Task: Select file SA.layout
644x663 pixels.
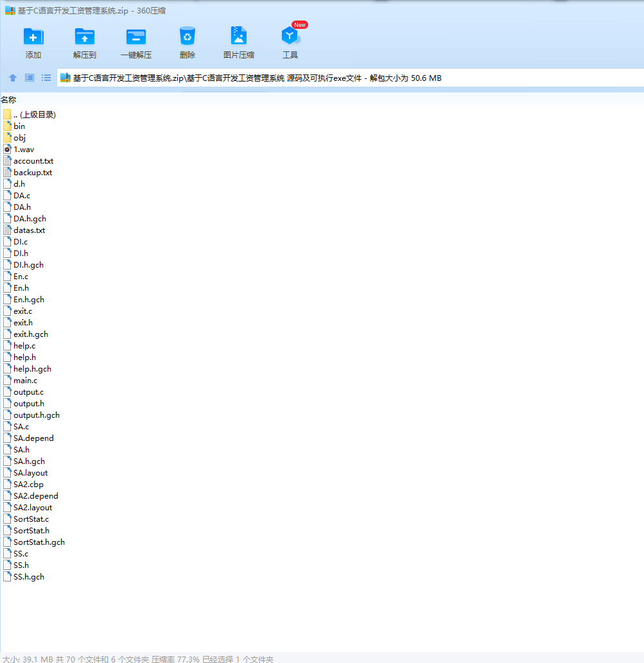Action: (26, 473)
